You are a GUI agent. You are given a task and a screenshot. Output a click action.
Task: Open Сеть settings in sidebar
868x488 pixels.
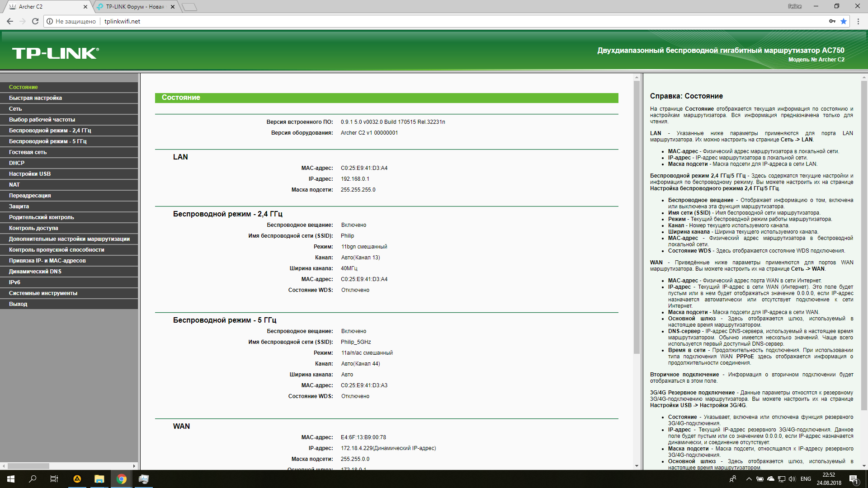pos(69,109)
